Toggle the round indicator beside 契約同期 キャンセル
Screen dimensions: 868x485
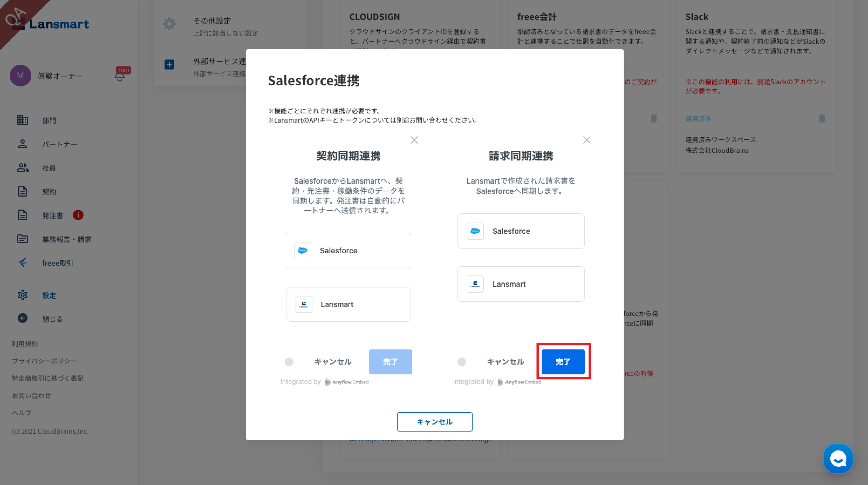pos(289,362)
